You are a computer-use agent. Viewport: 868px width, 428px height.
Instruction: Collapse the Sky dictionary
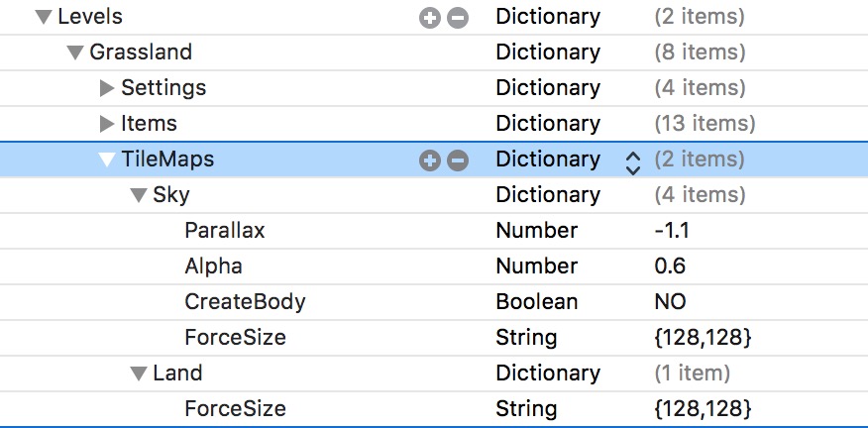click(139, 195)
